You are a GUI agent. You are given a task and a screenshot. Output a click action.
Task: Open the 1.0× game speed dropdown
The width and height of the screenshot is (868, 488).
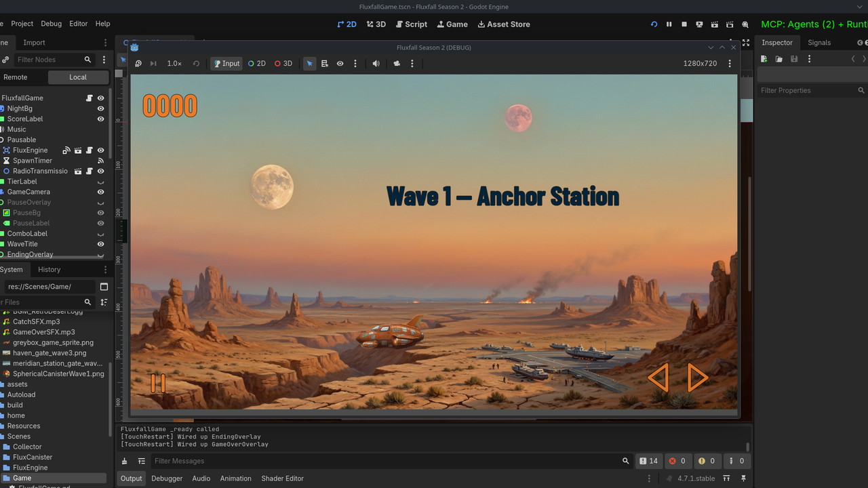click(174, 64)
